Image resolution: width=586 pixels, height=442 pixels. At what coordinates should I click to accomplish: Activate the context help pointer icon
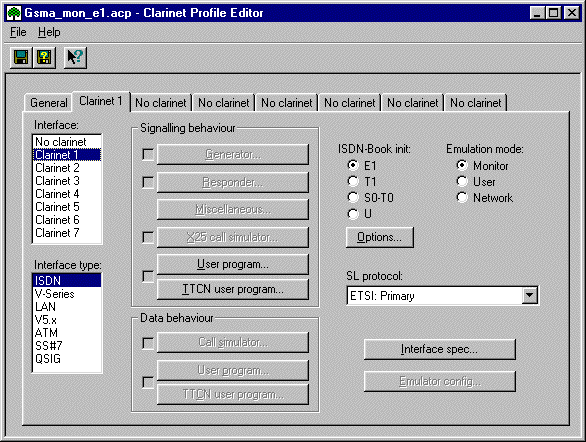tap(75, 58)
